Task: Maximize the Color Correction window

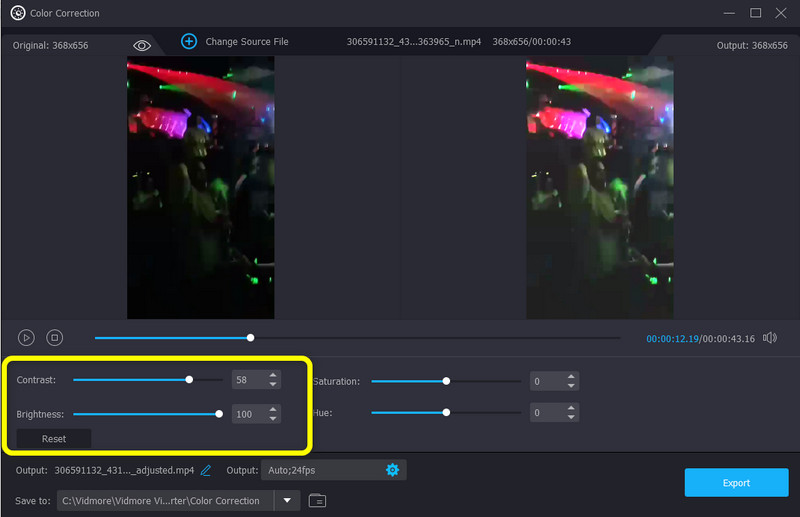Action: tap(756, 13)
